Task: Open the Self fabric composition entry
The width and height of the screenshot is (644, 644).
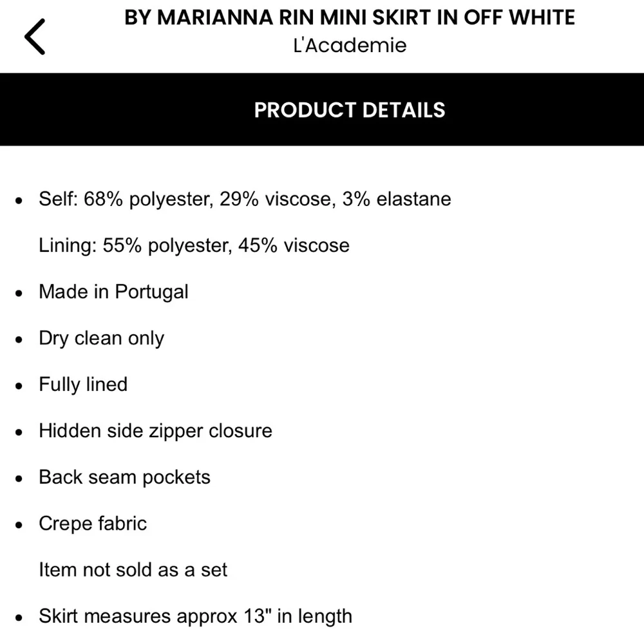Action: (x=245, y=199)
